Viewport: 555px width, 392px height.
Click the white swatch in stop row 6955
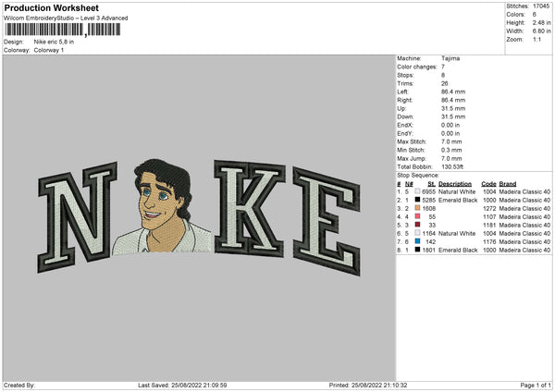pyautogui.click(x=417, y=191)
